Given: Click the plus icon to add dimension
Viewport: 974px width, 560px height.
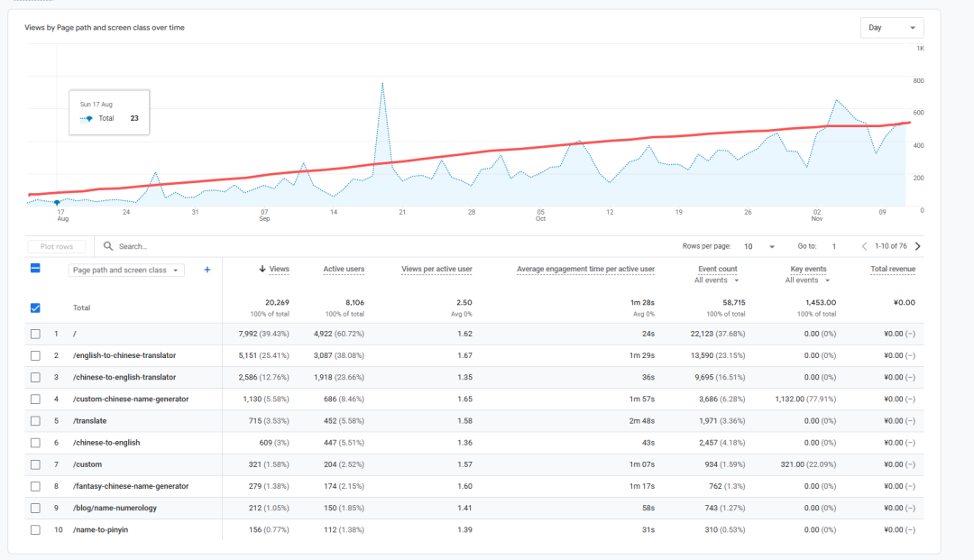Looking at the screenshot, I should (207, 270).
